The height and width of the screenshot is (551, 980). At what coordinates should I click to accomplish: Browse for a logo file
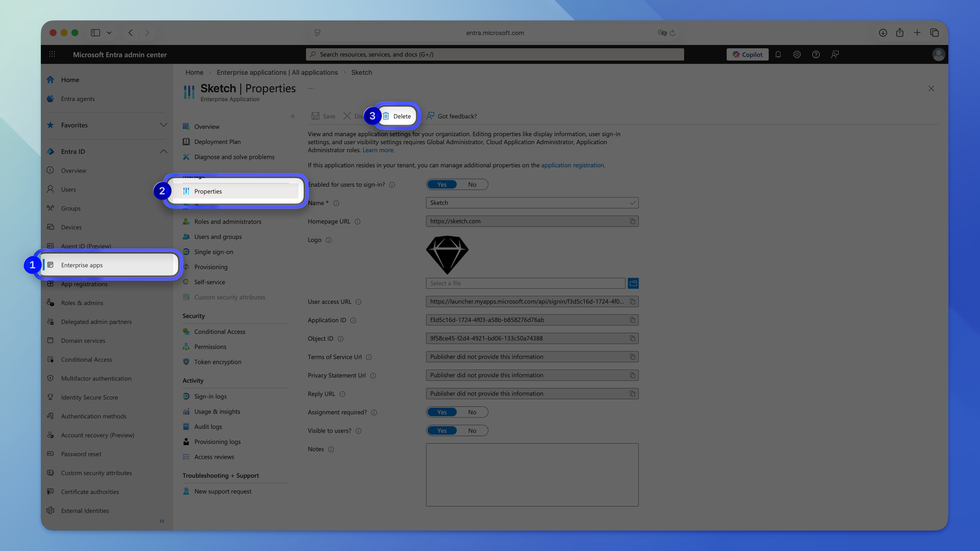[633, 283]
